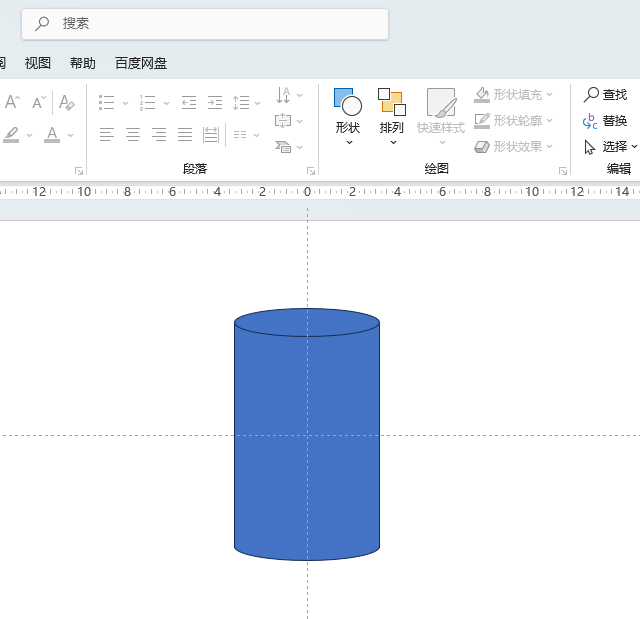Toggle align text left
The width and height of the screenshot is (640, 619).
pyautogui.click(x=107, y=134)
